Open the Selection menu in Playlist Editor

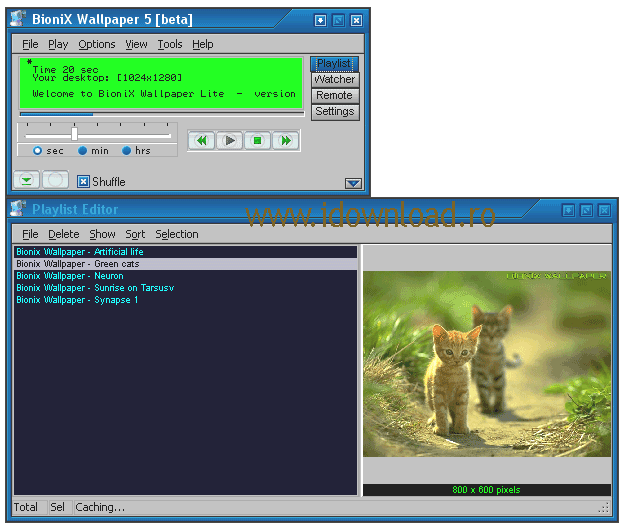[177, 234]
